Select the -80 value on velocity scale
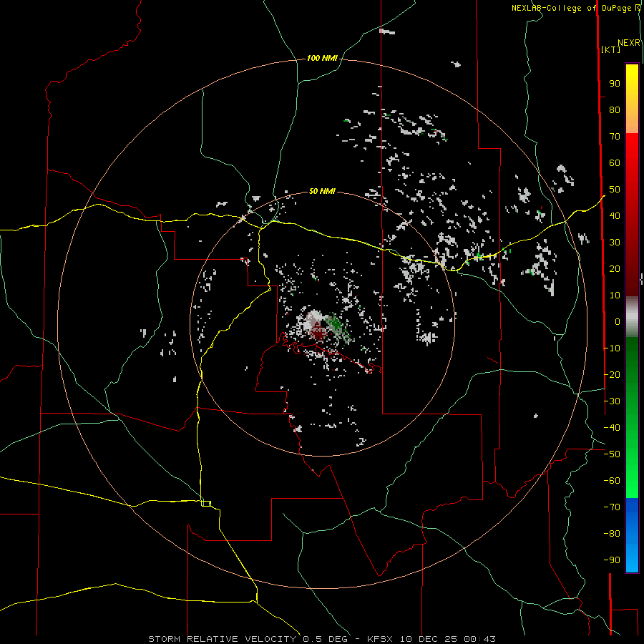This screenshot has width=644, height=644. [x=612, y=534]
